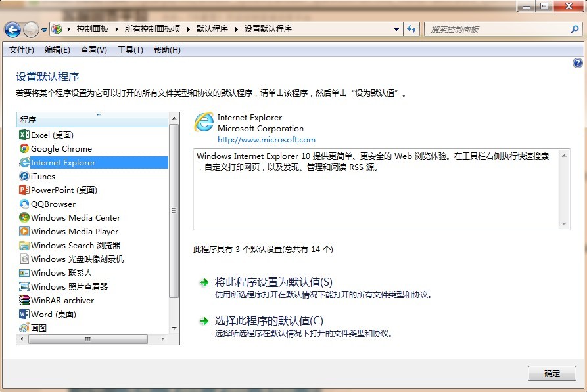Open the 编辑(E) menu

(x=57, y=50)
